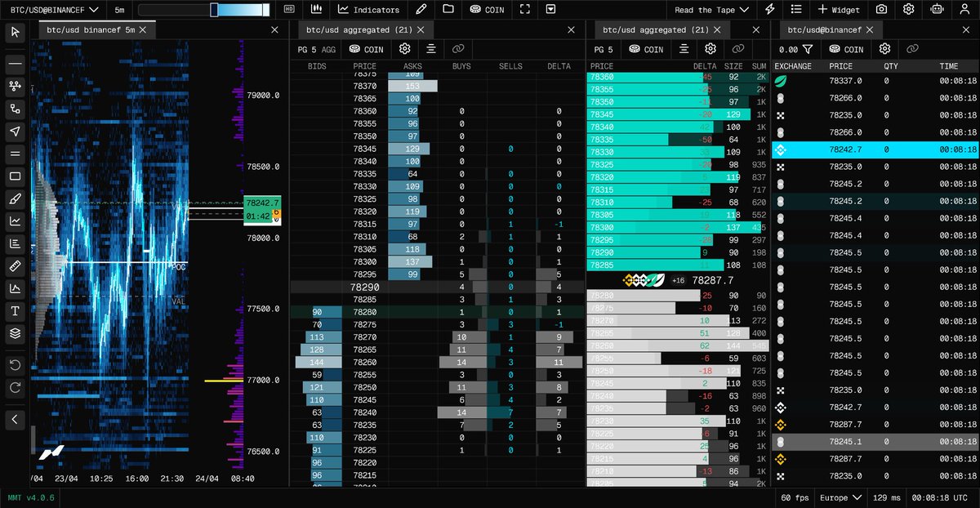Viewport: 980px width, 508px height.
Task: Select the arrow pointer drawing tool
Action: [15, 131]
